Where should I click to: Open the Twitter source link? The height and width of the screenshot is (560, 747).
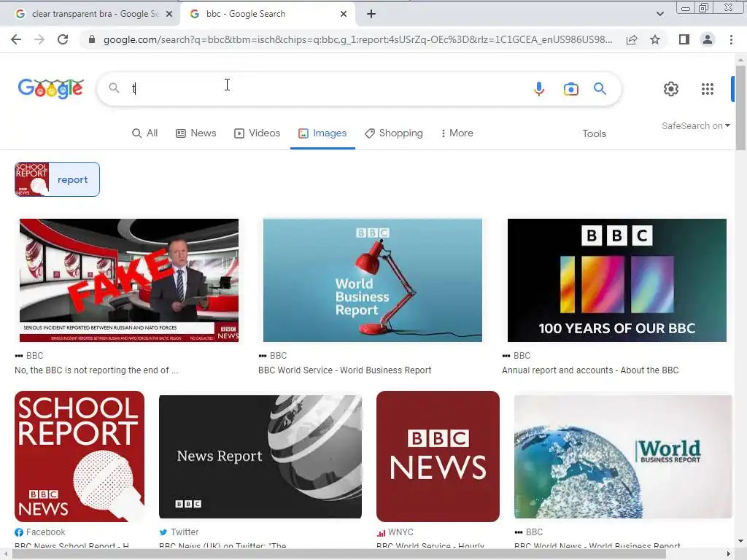tap(179, 532)
